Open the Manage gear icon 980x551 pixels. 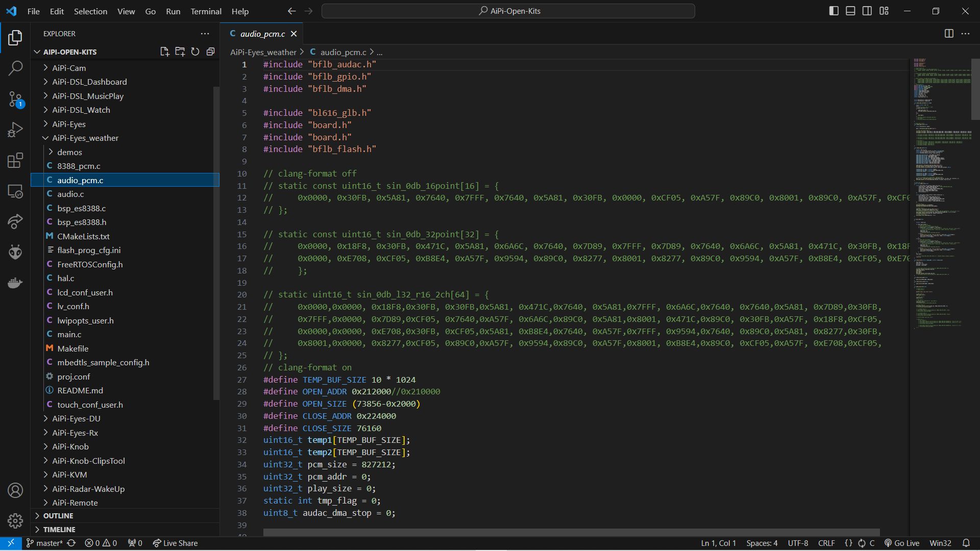click(15, 521)
